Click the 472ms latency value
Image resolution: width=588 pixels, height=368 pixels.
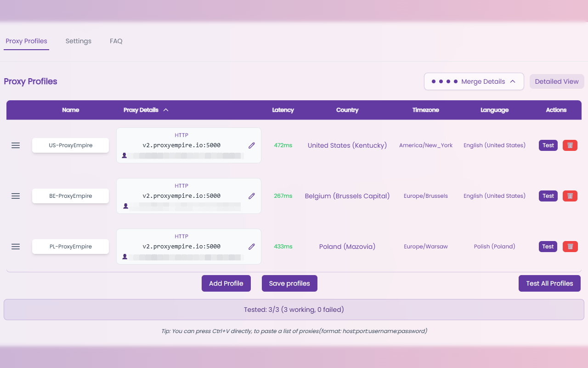pyautogui.click(x=283, y=145)
